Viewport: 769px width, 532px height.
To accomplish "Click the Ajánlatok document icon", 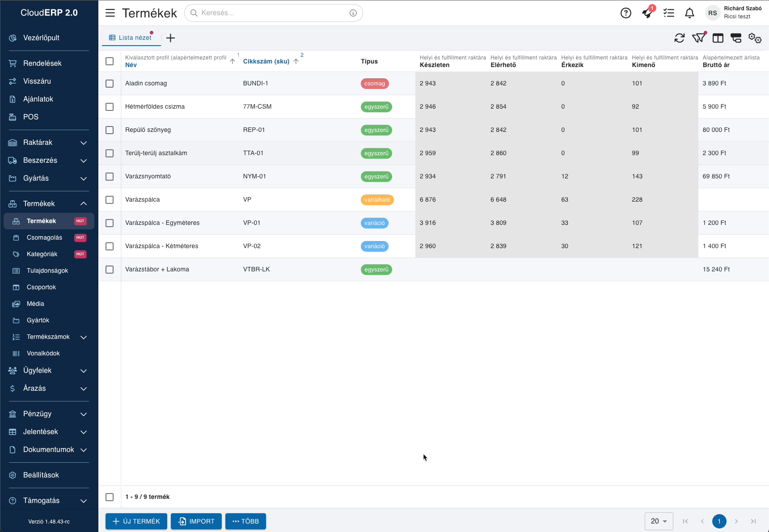I will [x=13, y=99].
